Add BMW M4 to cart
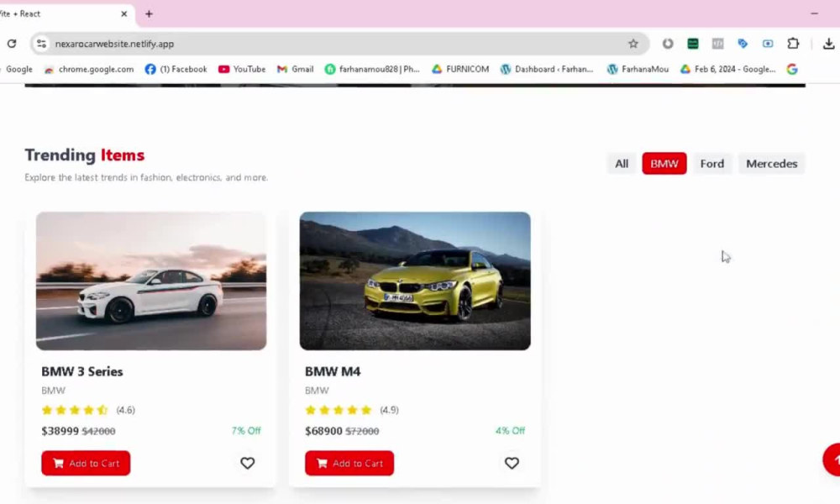 (x=349, y=463)
